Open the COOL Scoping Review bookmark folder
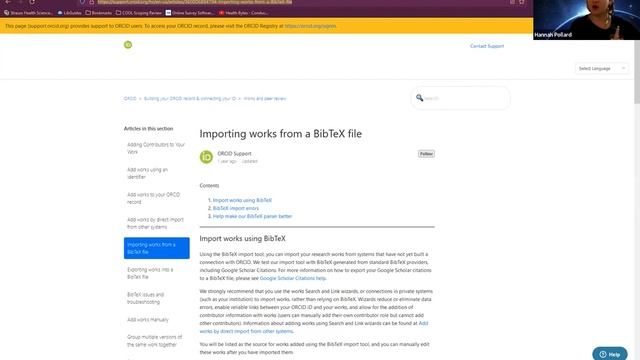This screenshot has width=640, height=360. 139,13
